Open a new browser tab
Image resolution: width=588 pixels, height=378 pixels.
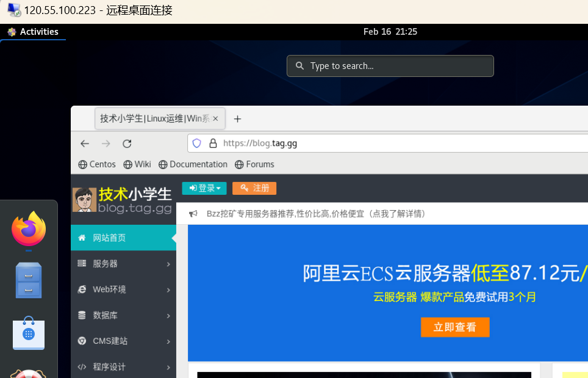coord(237,119)
